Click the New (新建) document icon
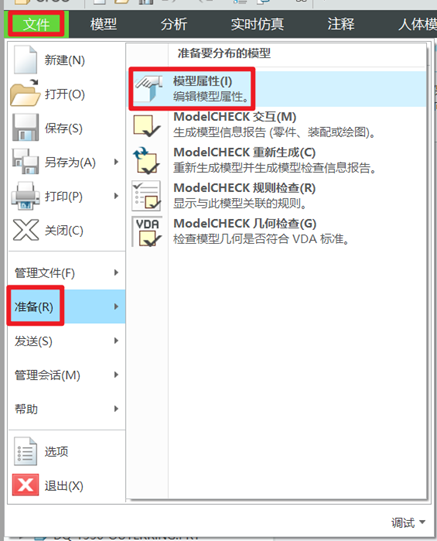Viewport: 437px width, 541px height. coord(25,59)
